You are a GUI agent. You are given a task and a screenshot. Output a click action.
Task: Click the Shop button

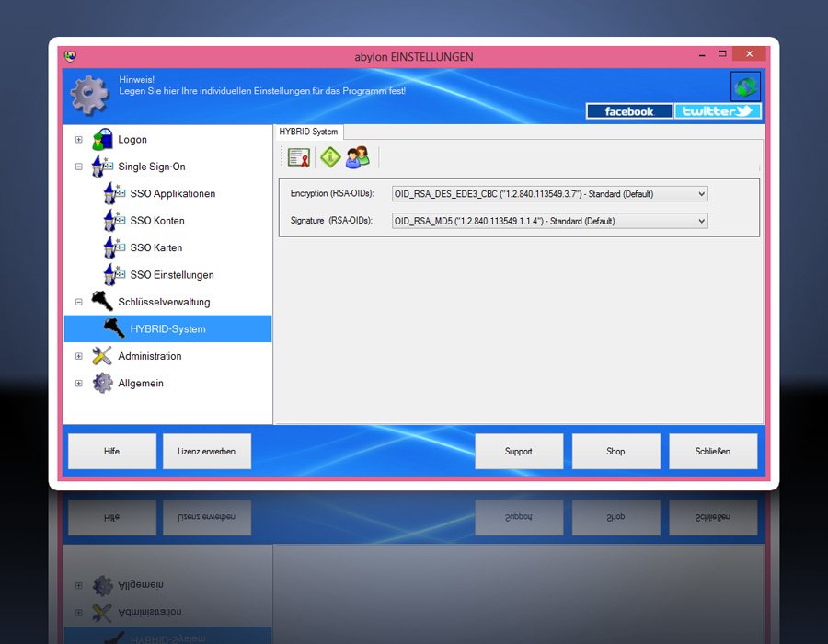[x=615, y=452]
